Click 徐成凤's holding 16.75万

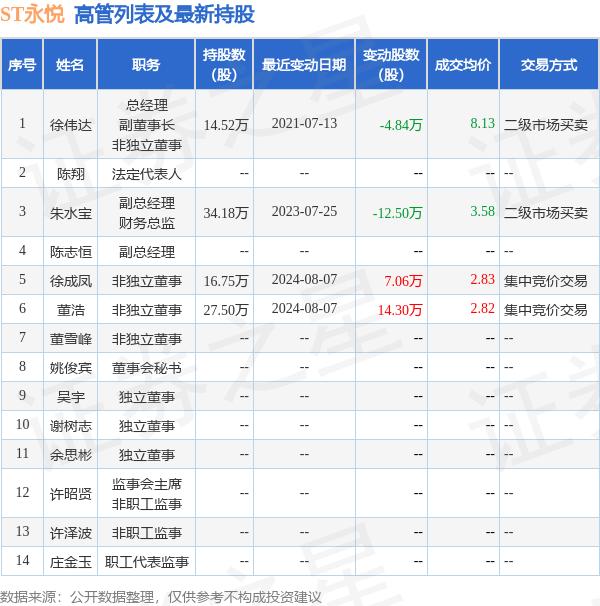tap(226, 281)
